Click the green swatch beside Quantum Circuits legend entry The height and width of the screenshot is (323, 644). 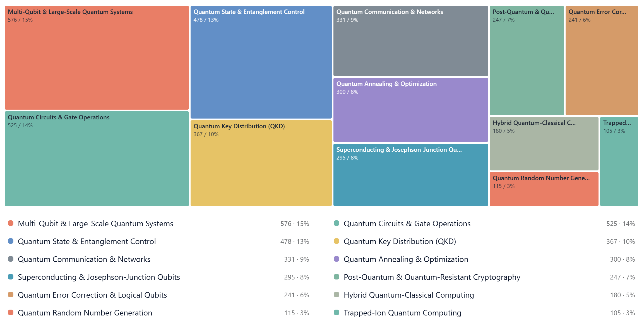[337, 223]
